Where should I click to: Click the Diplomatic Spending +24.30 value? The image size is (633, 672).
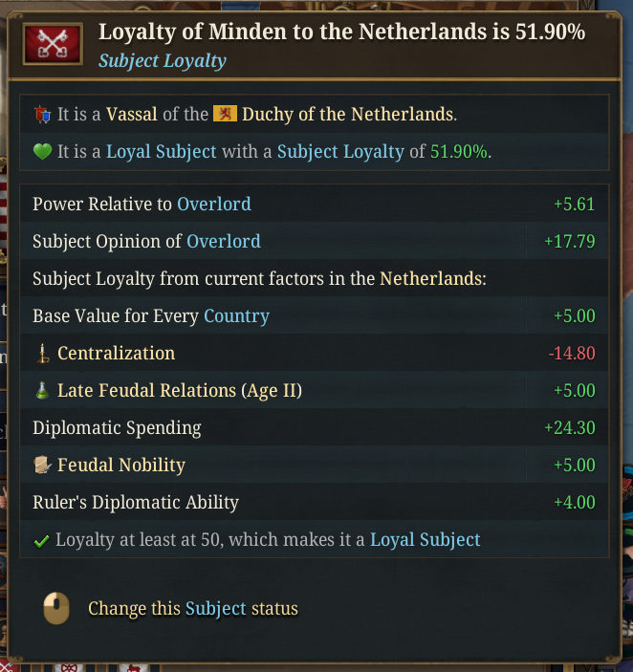click(x=570, y=428)
